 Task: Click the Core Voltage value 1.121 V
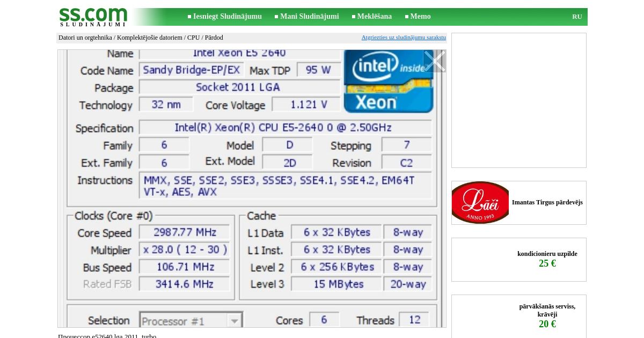[306, 104]
